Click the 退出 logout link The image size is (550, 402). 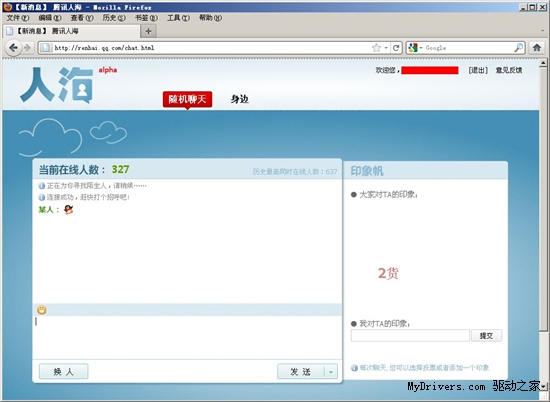click(478, 70)
